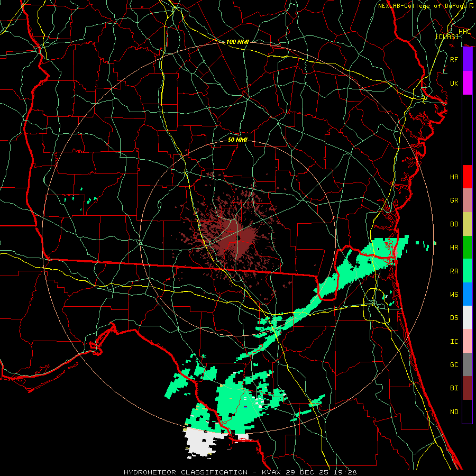Click the HR legend label

pos(454,248)
